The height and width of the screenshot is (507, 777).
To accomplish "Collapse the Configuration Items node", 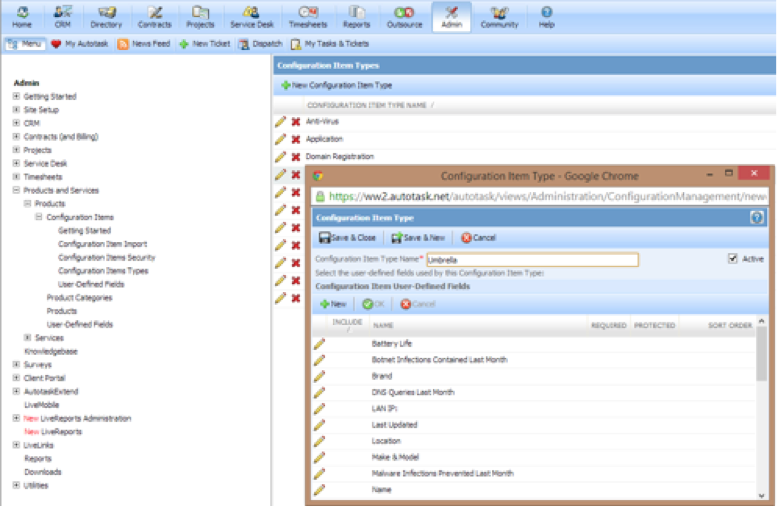I will point(39,217).
